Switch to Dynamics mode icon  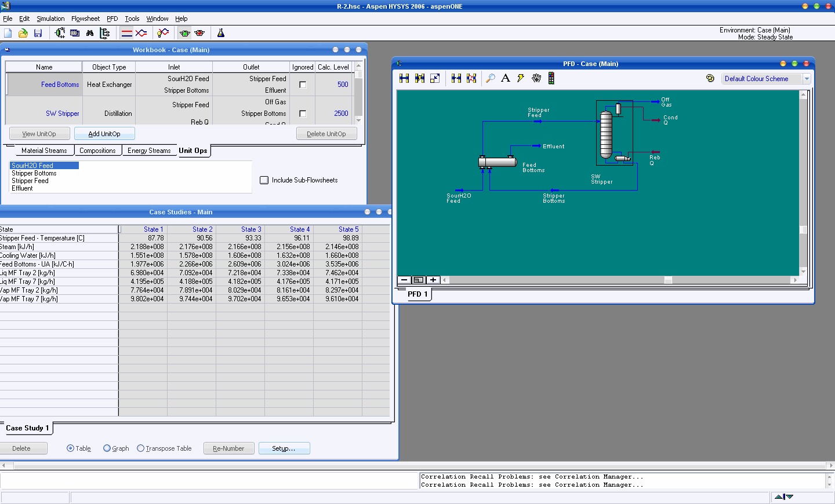coord(141,33)
